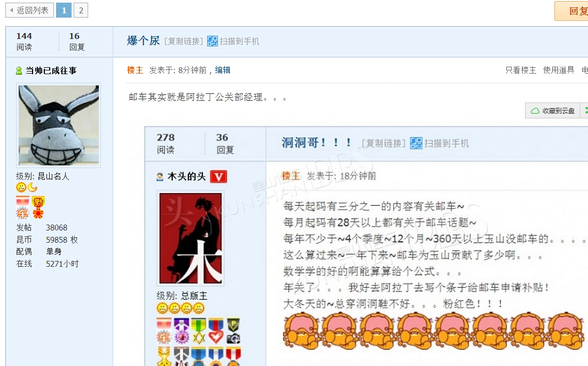
Task: Open 使用道具 option
Action: [559, 70]
